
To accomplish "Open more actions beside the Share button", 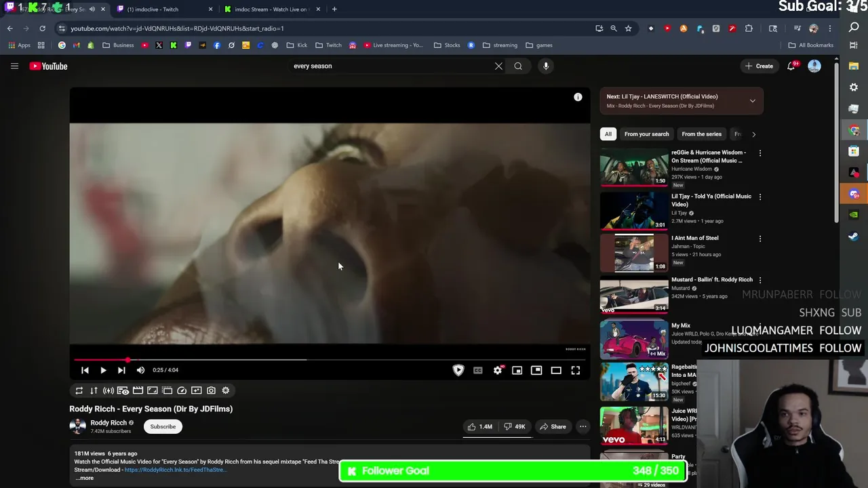I will coord(583,427).
